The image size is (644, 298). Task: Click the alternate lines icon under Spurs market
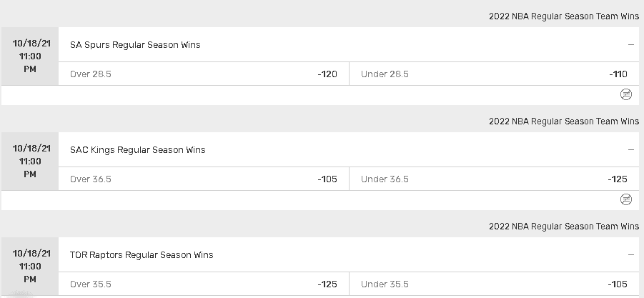tap(625, 94)
